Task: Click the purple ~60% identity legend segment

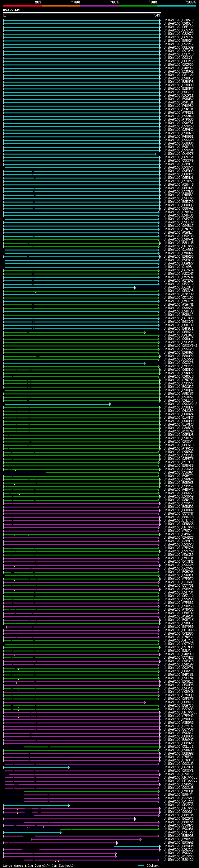Action: 99,5
